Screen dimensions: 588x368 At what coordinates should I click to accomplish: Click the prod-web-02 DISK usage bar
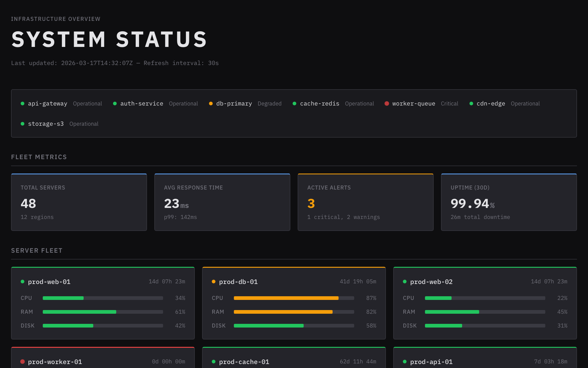tap(485, 326)
